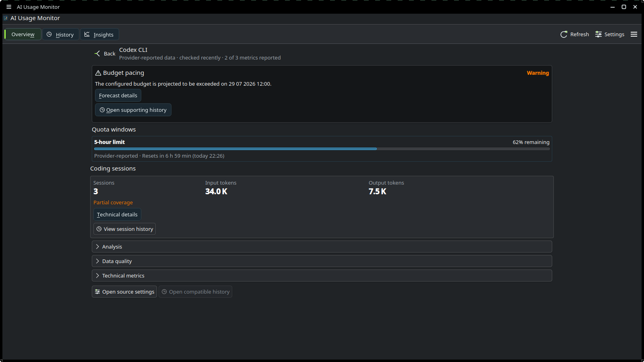
Task: Click clock icon on Open compatible history
Action: (164, 292)
